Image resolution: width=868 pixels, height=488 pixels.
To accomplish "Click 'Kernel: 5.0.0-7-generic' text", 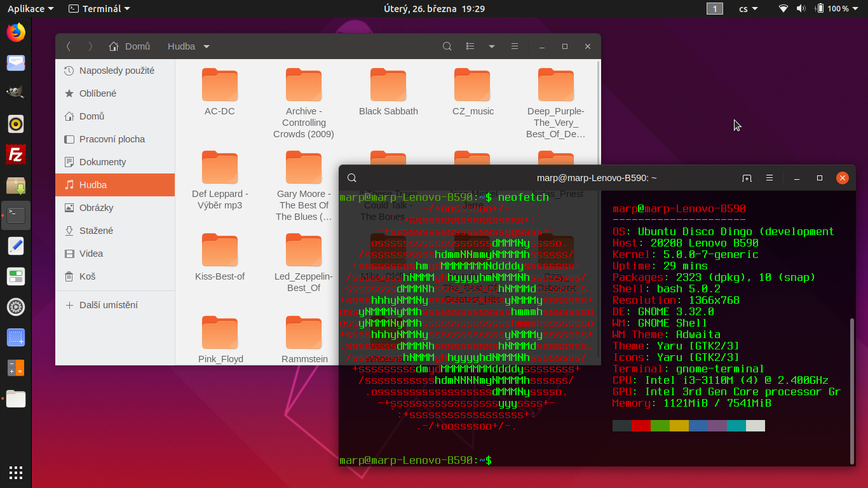I will pyautogui.click(x=686, y=255).
